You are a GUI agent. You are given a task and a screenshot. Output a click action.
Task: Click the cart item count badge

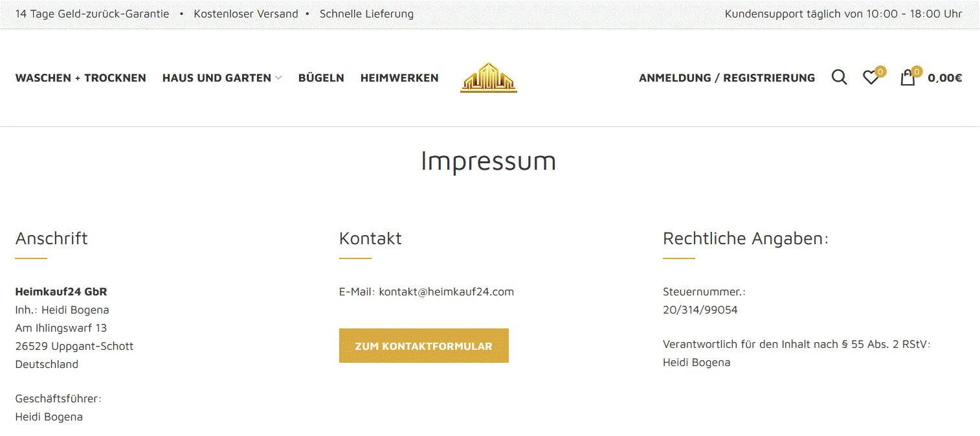click(917, 71)
